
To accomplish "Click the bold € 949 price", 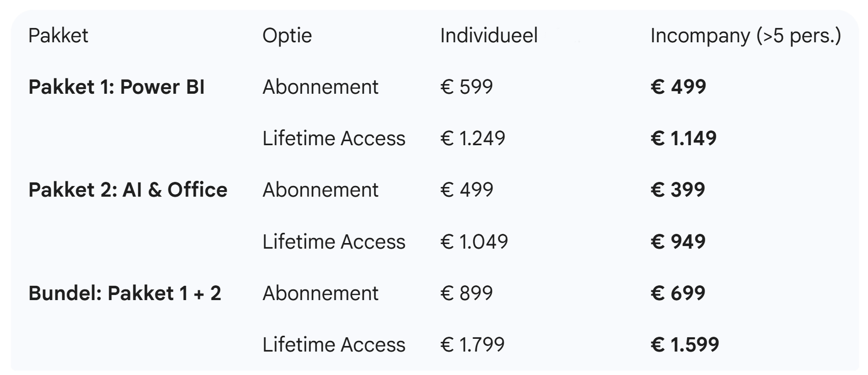I will 678,242.
